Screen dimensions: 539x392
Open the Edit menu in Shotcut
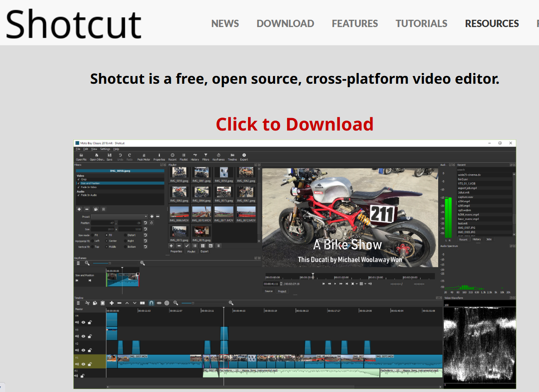coord(86,149)
